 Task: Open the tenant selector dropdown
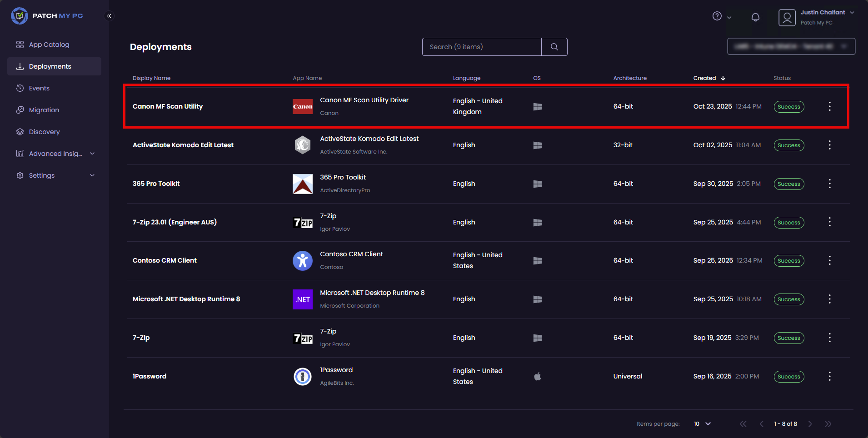pos(791,46)
